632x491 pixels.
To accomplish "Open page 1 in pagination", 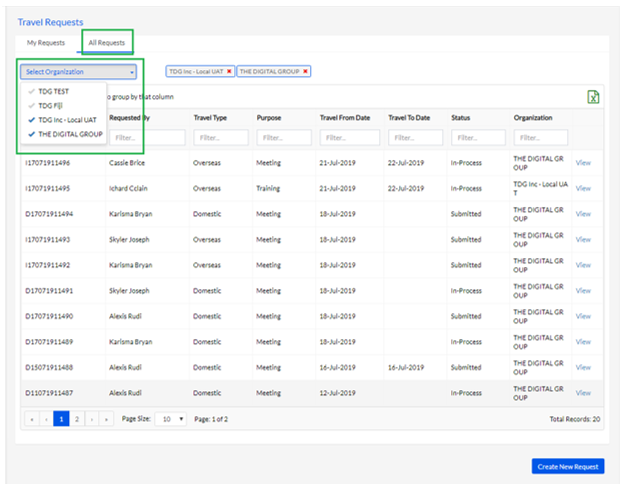I will coord(61,419).
